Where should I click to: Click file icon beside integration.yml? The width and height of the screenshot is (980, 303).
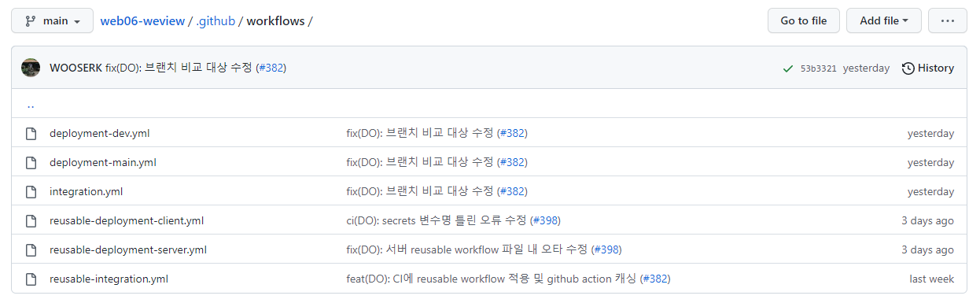[x=31, y=191]
